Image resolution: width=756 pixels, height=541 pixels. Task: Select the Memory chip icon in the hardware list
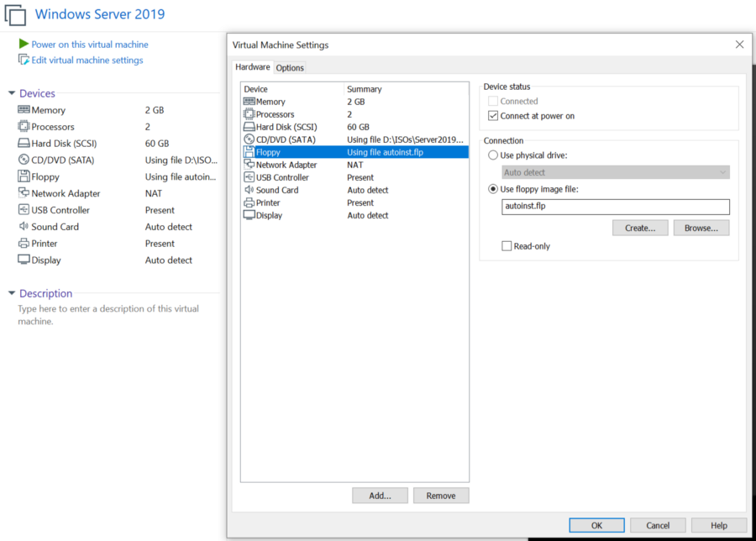249,102
